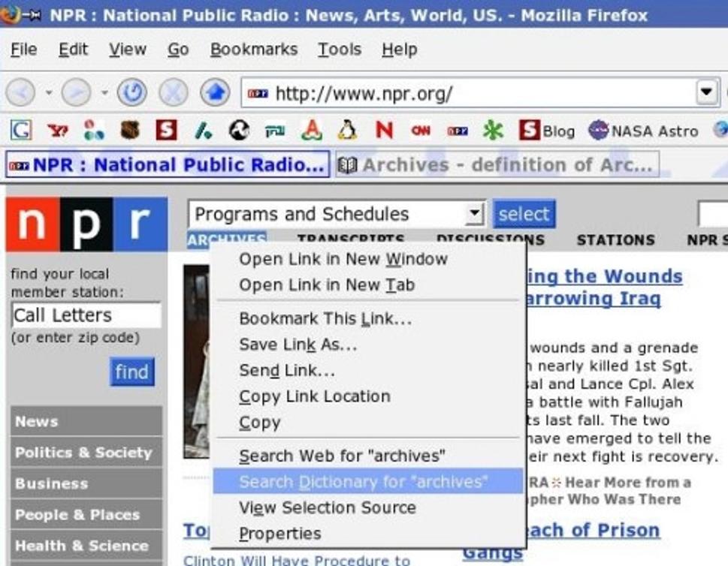Open the Forward button history dropdown arrow

(x=105, y=92)
